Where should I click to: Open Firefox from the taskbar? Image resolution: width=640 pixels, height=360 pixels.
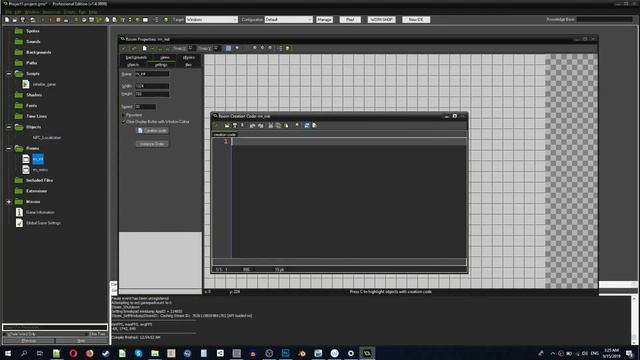click(89, 353)
